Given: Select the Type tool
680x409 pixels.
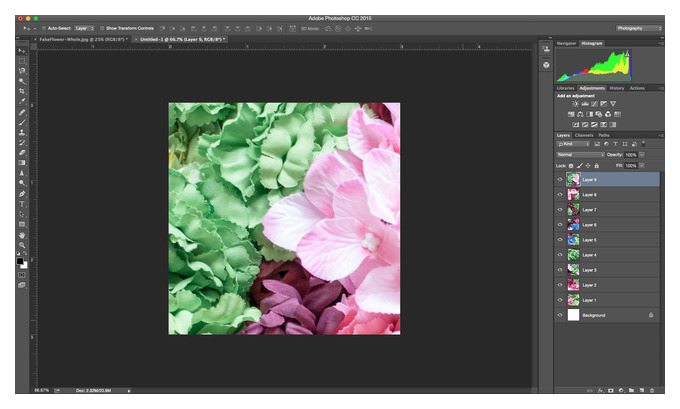Looking at the screenshot, I should [22, 204].
